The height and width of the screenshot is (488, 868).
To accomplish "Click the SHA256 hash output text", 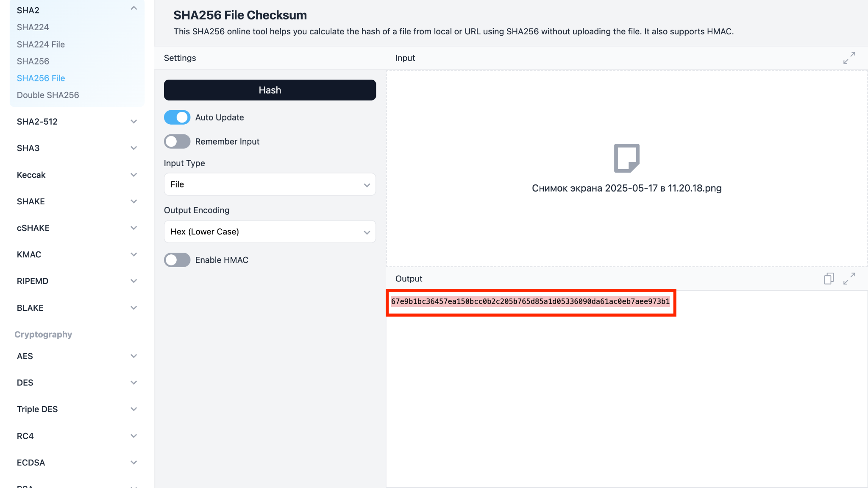I will (x=530, y=301).
